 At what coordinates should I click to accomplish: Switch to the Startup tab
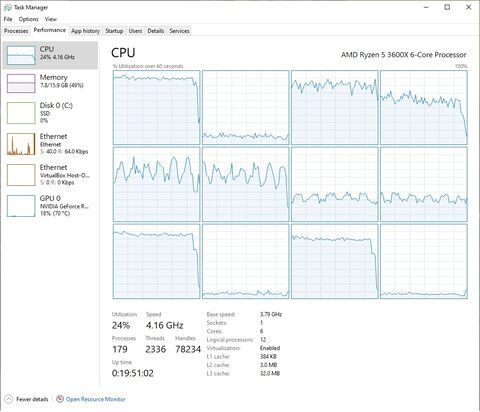(x=114, y=31)
